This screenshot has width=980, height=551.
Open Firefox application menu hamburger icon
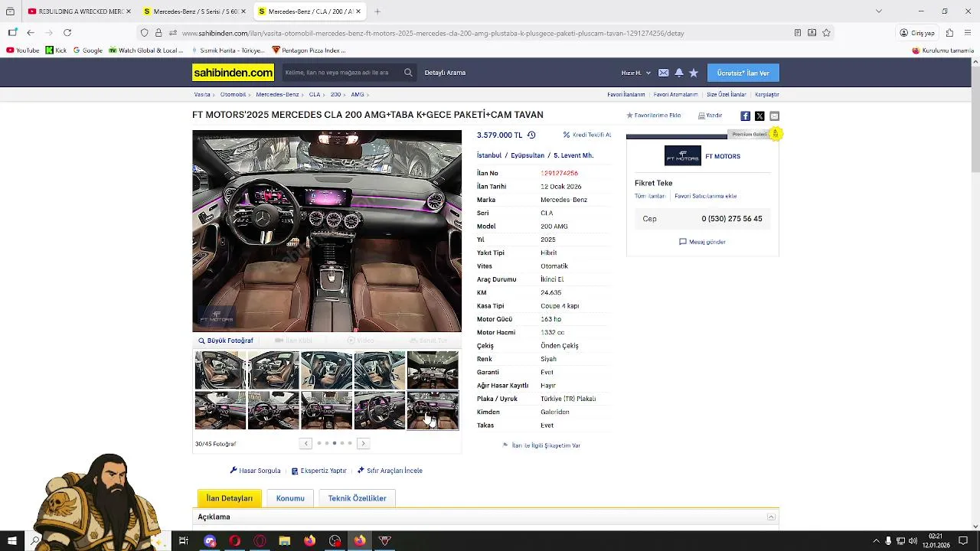pos(969,33)
